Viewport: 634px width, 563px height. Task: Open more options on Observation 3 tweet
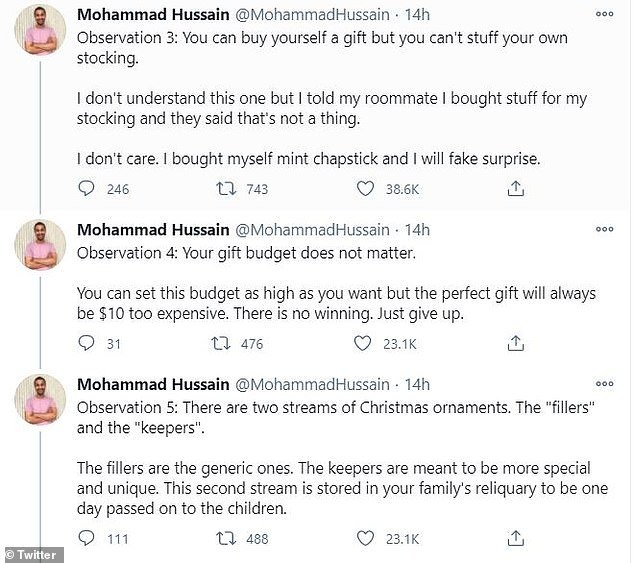(605, 14)
